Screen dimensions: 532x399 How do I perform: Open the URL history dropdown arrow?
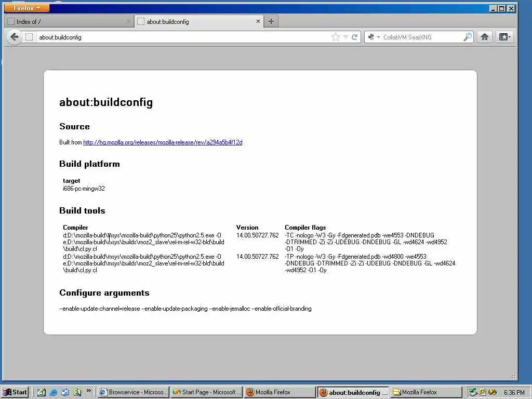(345, 37)
